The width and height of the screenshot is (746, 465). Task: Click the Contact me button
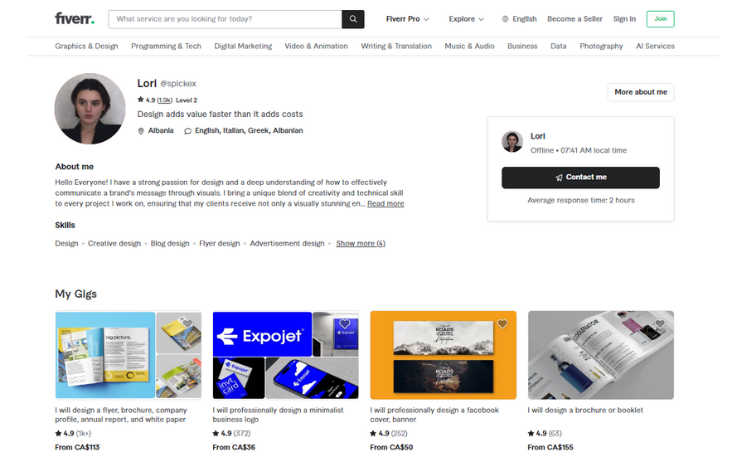(x=580, y=178)
